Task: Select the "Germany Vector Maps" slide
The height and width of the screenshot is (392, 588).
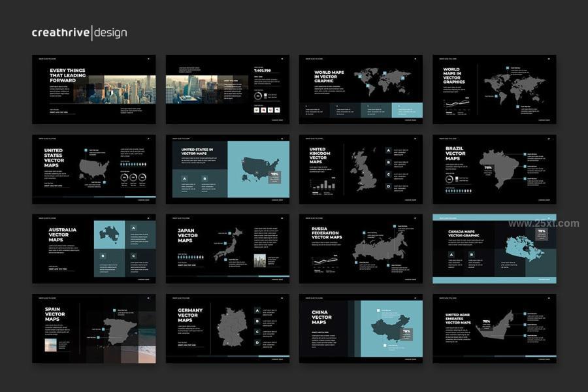Action: click(227, 329)
